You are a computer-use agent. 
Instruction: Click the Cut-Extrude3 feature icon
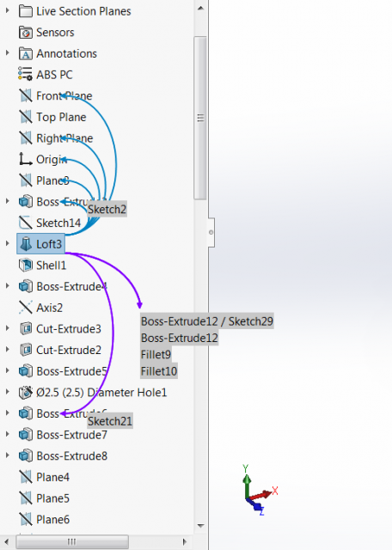point(26,328)
